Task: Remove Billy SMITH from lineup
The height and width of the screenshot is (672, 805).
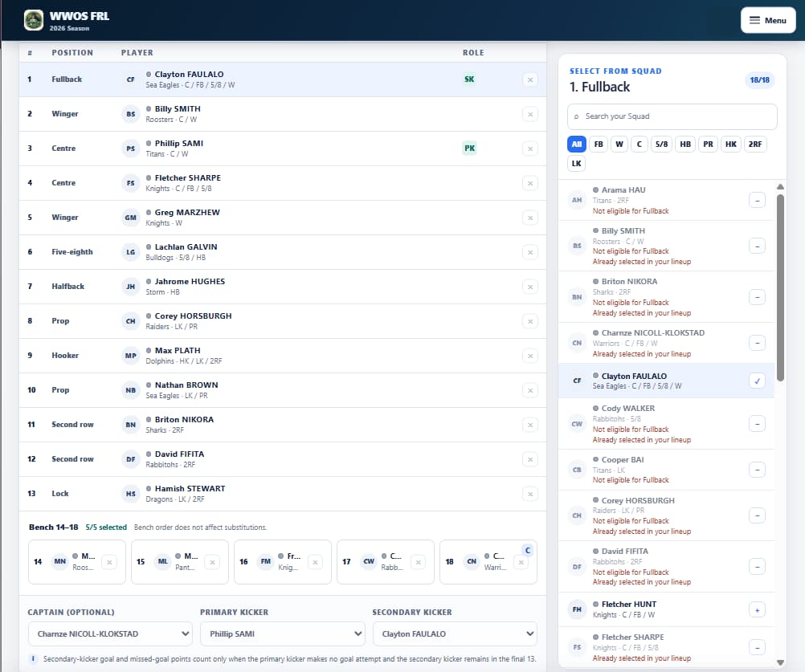Action: [x=529, y=114]
